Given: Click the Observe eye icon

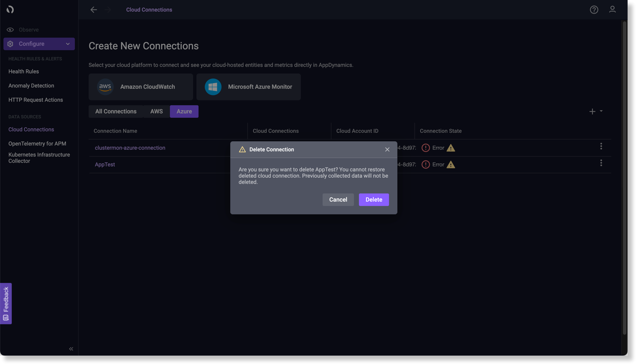Looking at the screenshot, I should [10, 30].
